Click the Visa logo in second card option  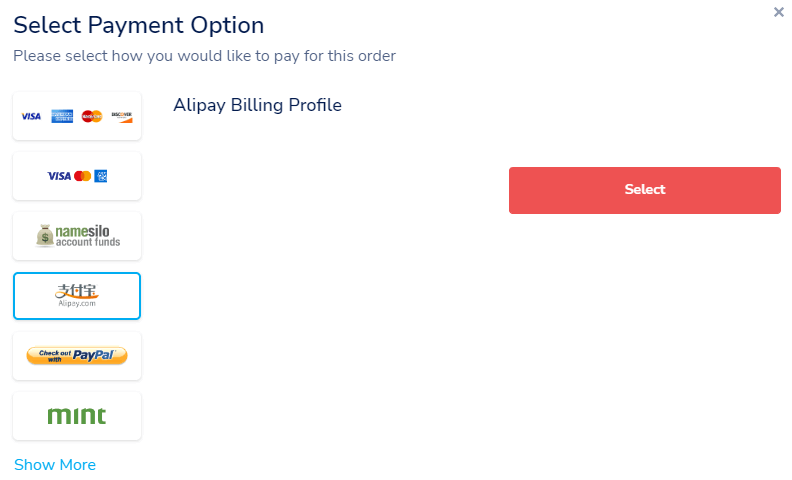(59, 176)
